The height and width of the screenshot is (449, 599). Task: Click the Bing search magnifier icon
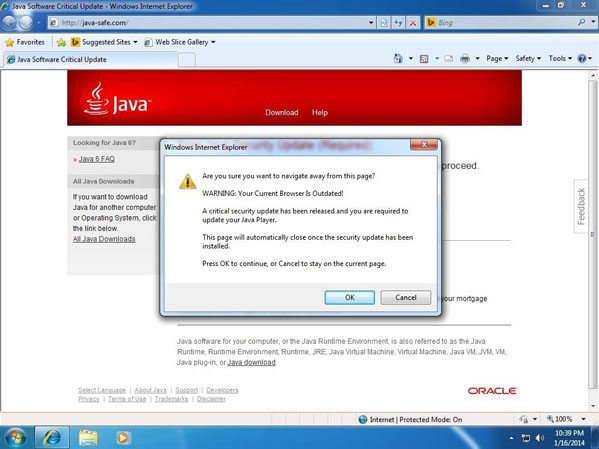(x=581, y=23)
